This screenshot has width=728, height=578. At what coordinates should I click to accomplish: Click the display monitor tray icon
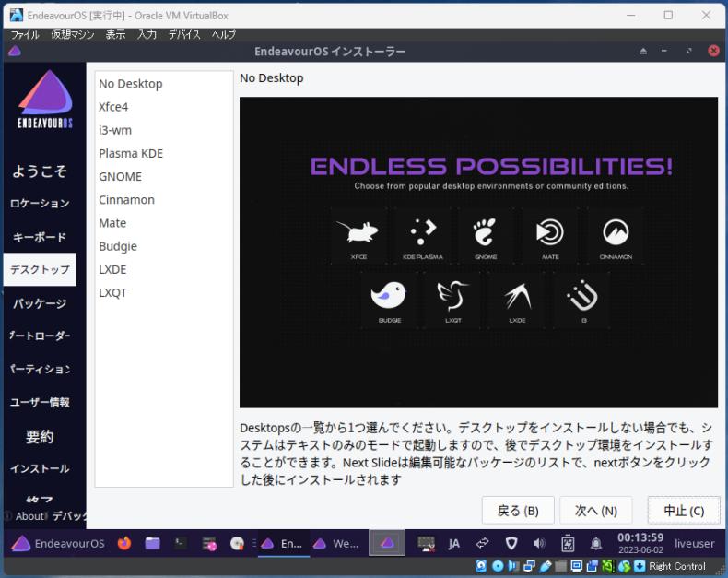coord(426,543)
